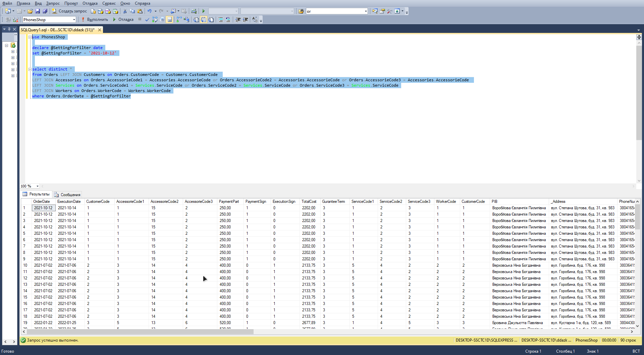Click the green Start arrow icon
The width and height of the screenshot is (644, 355).
(x=203, y=11)
